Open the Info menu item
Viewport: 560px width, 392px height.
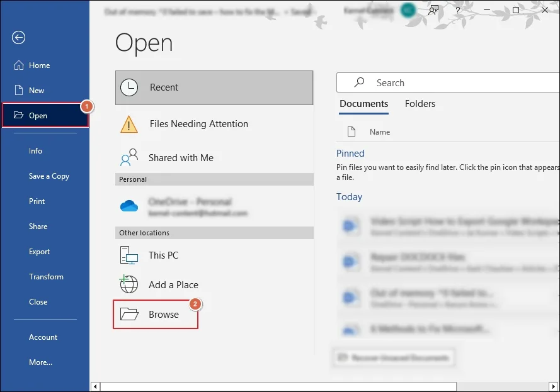coord(35,151)
